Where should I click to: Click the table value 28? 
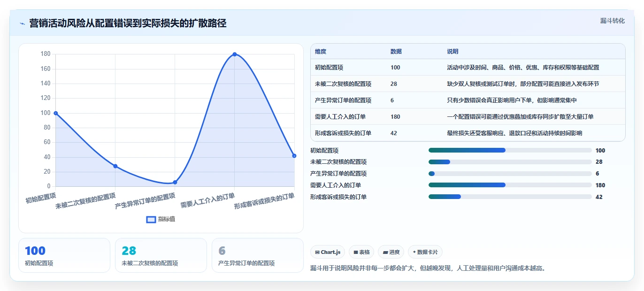[394, 84]
